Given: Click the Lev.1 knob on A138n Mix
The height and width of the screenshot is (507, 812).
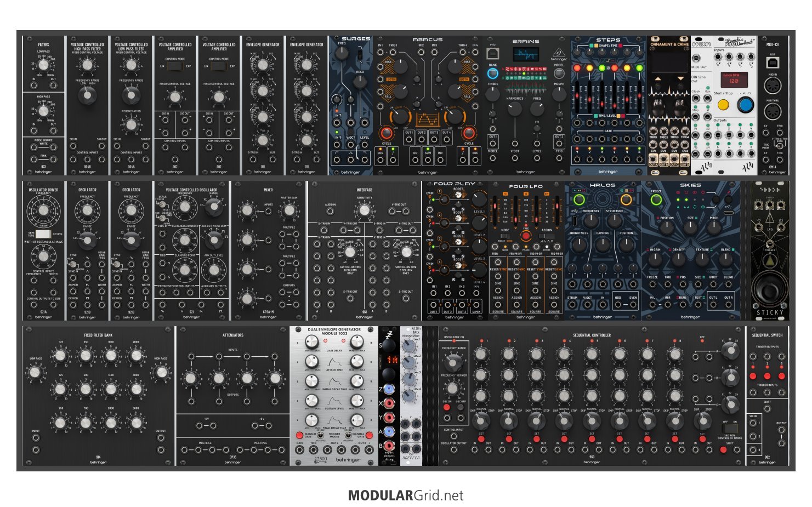Looking at the screenshot, I should coord(408,346).
